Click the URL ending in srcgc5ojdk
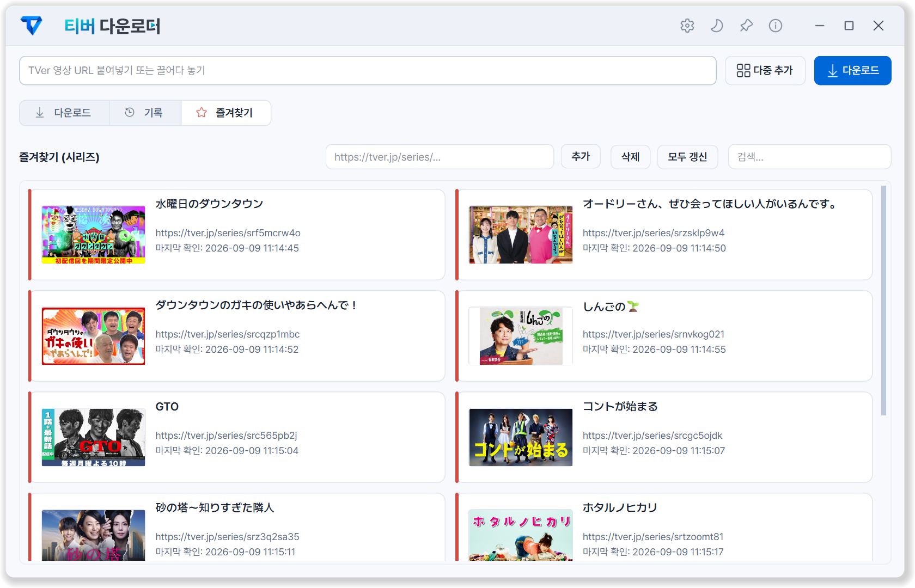Screen dimensions: 915x588 pyautogui.click(x=652, y=436)
